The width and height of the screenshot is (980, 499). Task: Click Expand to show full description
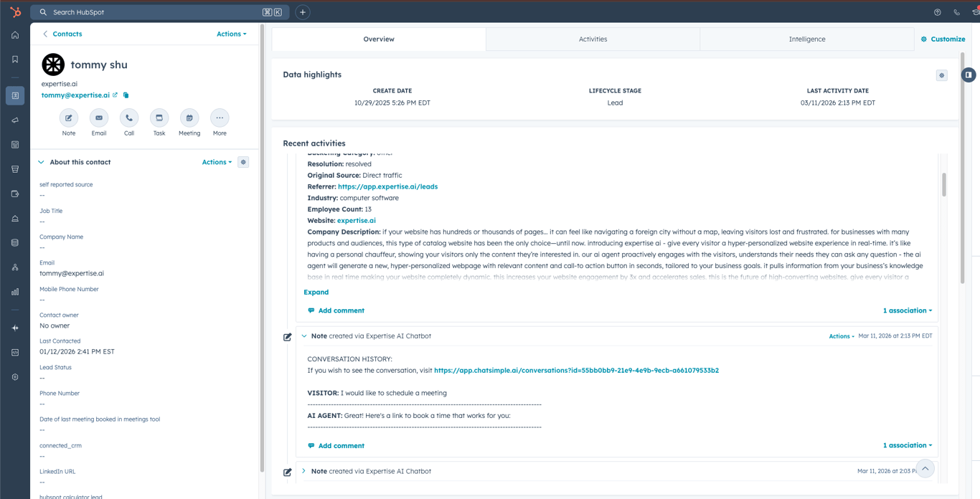pos(316,292)
